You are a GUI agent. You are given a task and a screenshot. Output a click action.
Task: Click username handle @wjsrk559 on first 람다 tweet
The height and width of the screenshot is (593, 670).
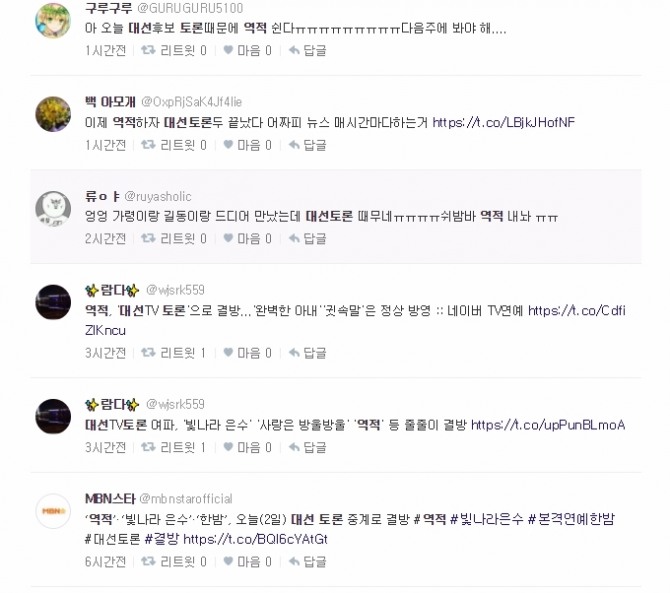(x=175, y=290)
